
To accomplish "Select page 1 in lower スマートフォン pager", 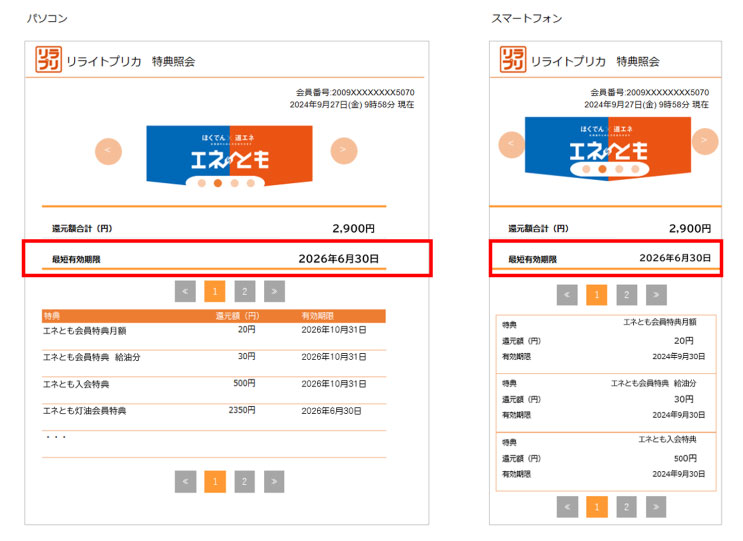I will 597,507.
